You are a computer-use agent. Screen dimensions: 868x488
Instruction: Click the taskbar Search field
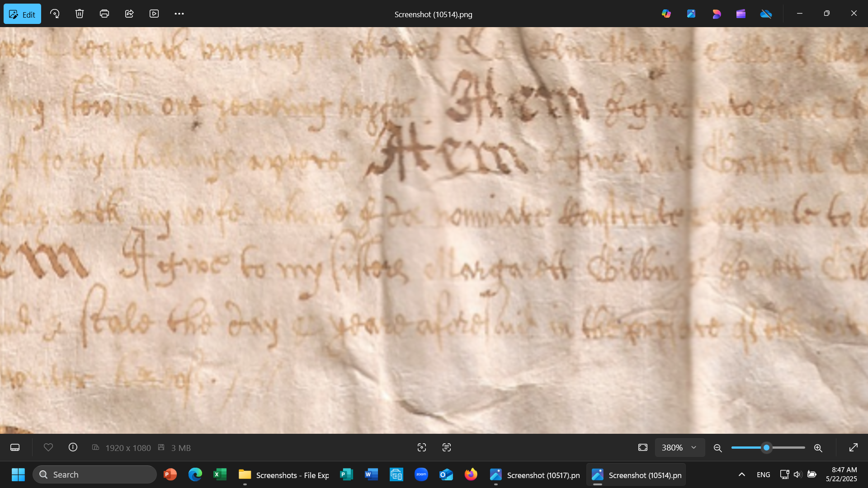[95, 474]
